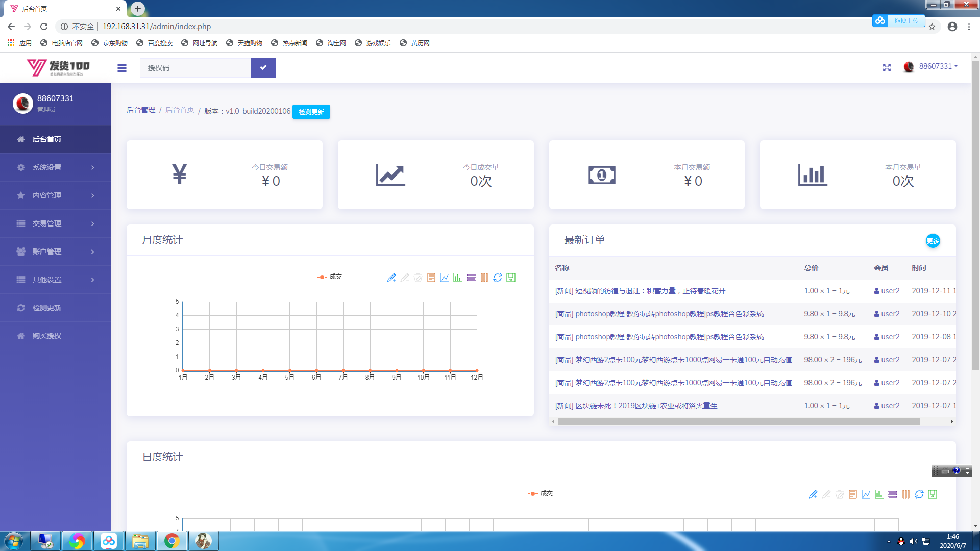This screenshot has height=551, width=980.
Task: Click the page vertical scrollbar
Action: click(975, 216)
